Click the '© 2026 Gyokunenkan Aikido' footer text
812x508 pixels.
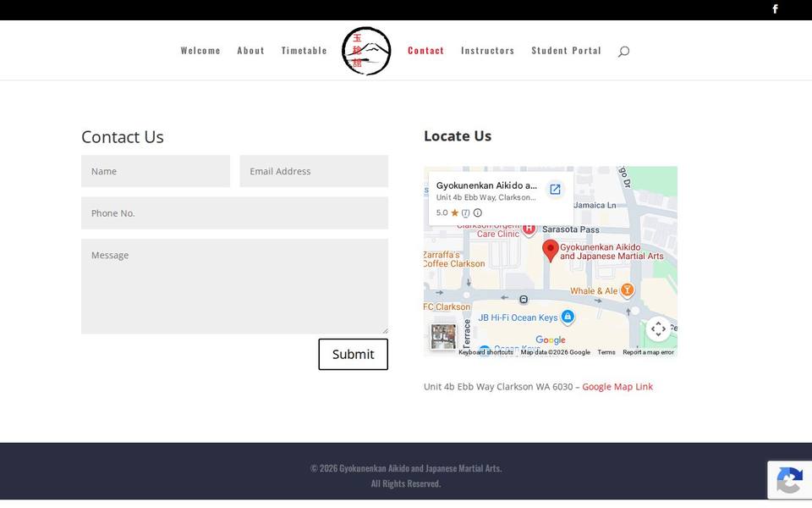(x=406, y=468)
